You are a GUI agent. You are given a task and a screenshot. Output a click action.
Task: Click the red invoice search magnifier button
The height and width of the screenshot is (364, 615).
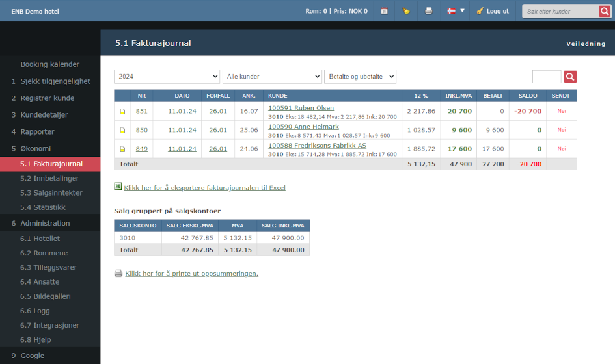click(570, 77)
